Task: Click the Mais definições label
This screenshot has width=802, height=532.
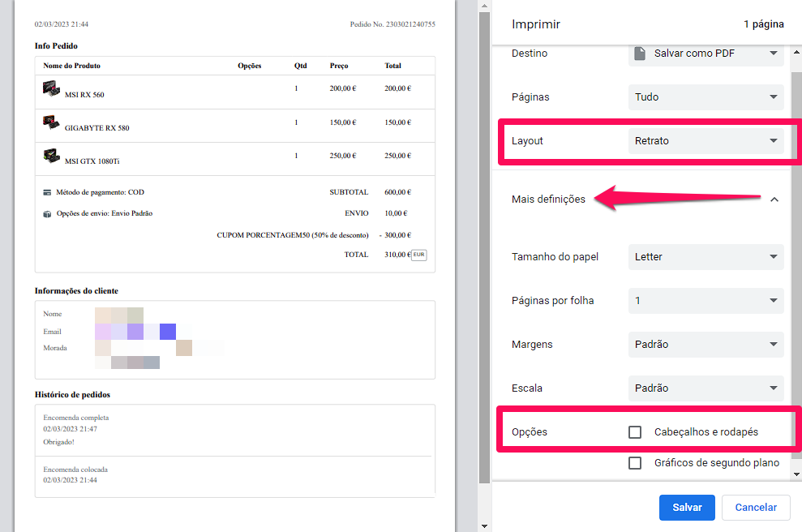Action: (548, 199)
